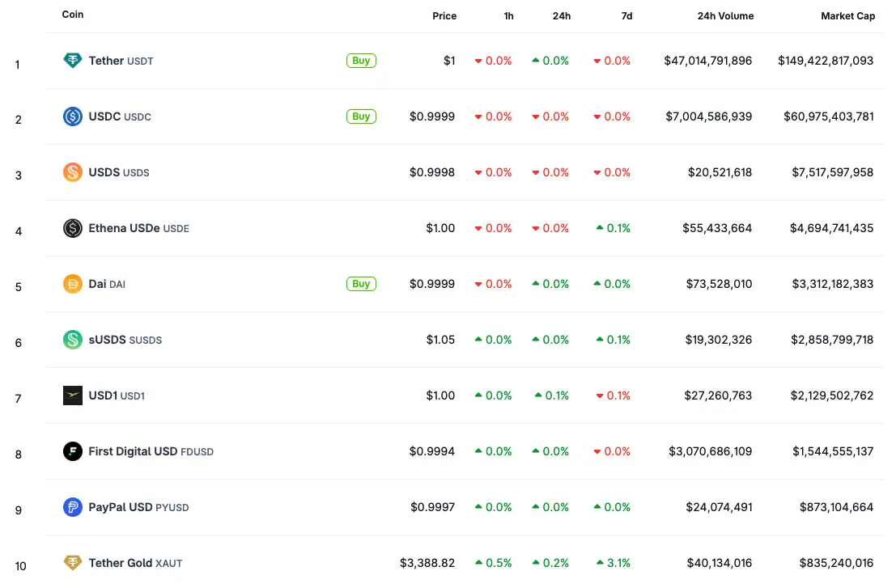
Task: Select Ethena USDe volume $55,433,664
Action: tap(716, 228)
